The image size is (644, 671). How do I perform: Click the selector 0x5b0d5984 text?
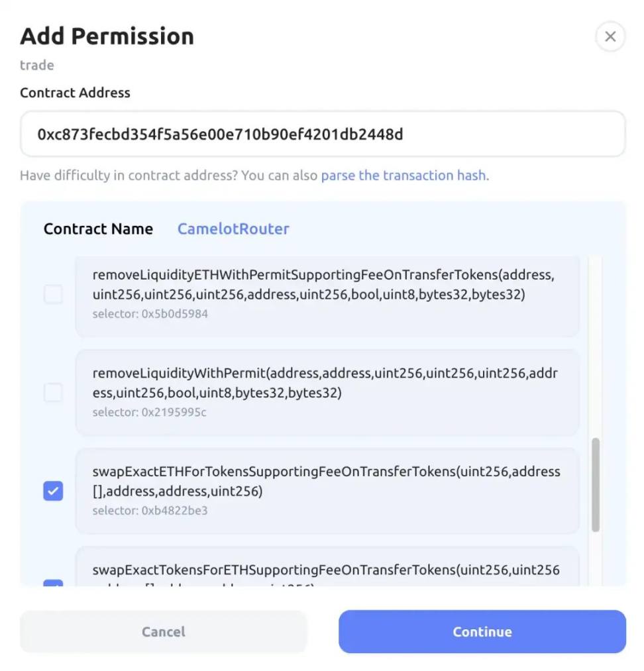[150, 314]
